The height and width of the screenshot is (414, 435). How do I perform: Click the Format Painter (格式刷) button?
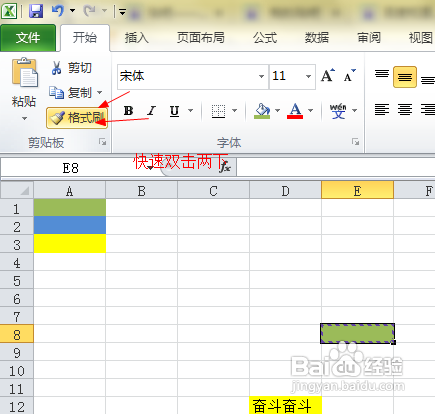77,118
